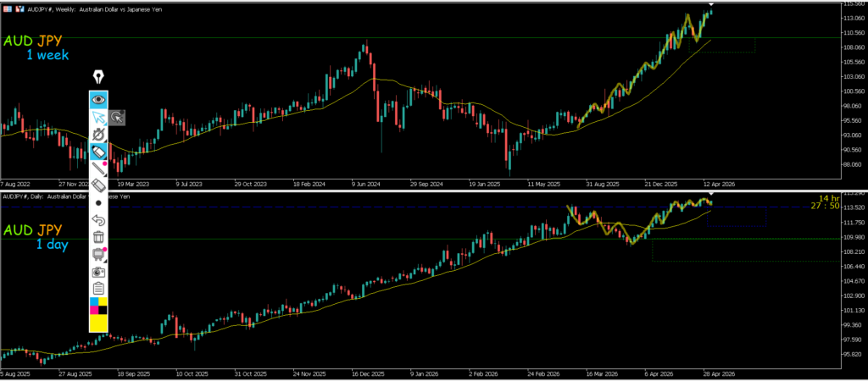Open the multicolor palette swatch

pyautogui.click(x=99, y=305)
